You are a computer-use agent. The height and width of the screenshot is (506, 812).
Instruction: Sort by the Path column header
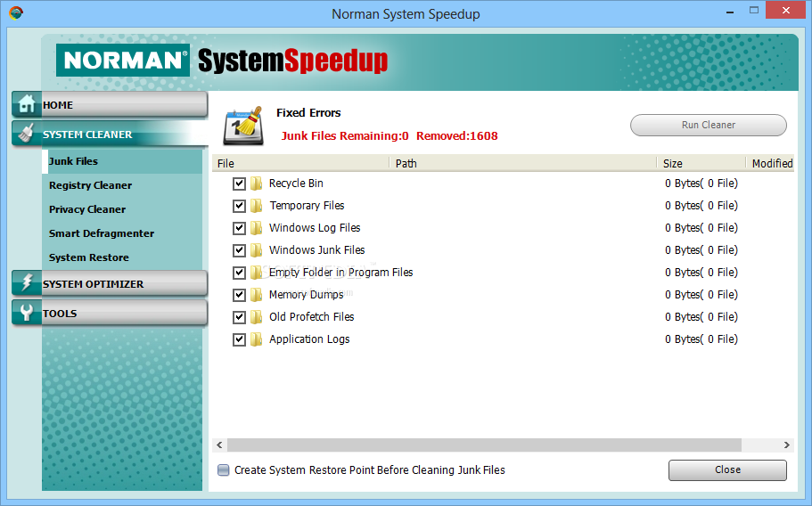click(523, 164)
